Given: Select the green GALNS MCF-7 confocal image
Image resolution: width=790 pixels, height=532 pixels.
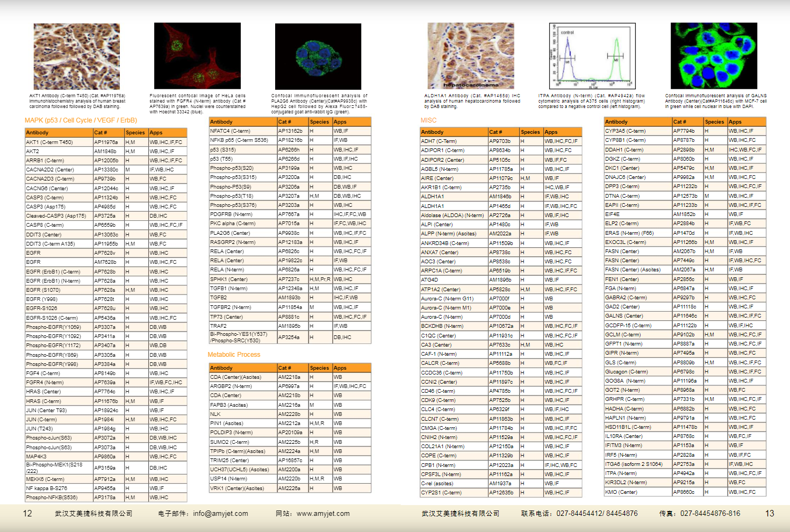Looking at the screenshot, I should coord(714,56).
